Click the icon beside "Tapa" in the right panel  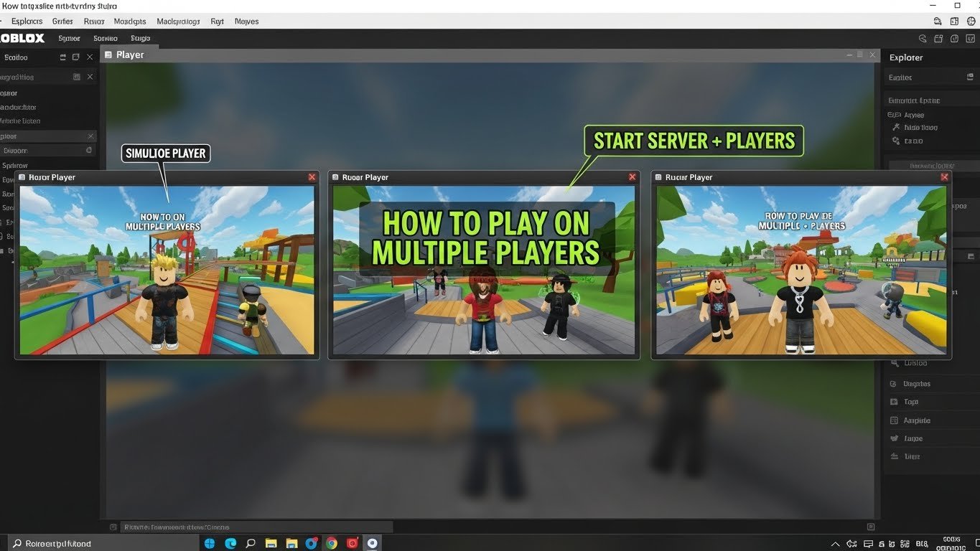(x=894, y=402)
